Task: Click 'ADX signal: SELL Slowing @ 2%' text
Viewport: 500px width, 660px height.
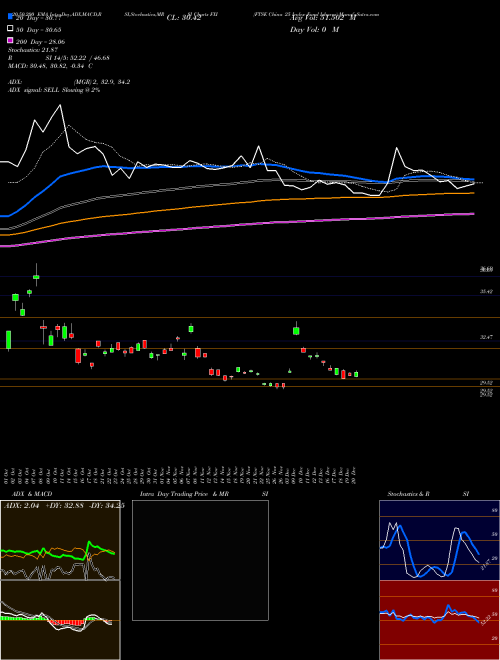Action: (54, 90)
